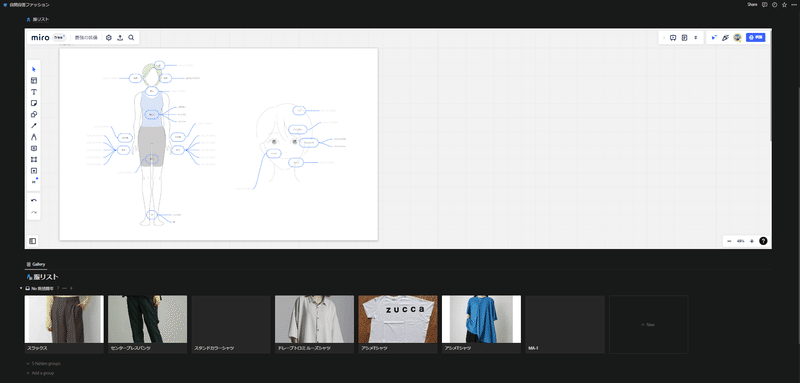Expand the 5 hidden groups
This screenshot has width=800, height=383.
coord(46,364)
